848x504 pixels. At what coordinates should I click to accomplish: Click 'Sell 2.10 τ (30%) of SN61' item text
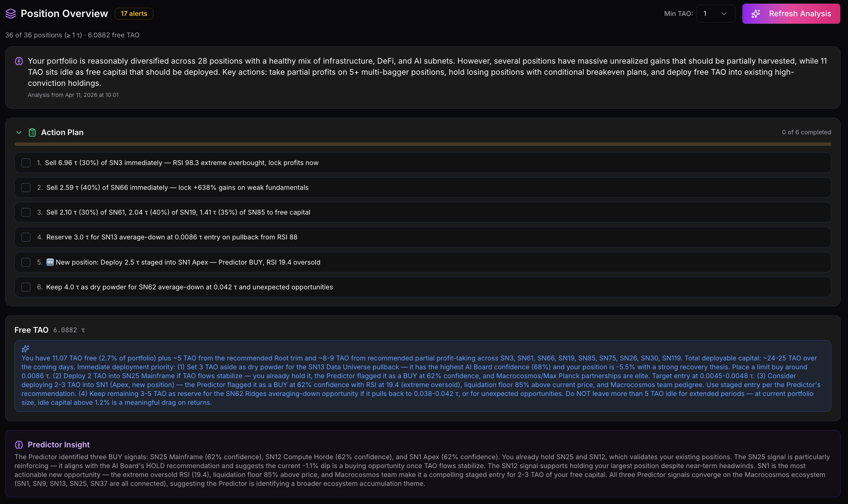(x=178, y=212)
